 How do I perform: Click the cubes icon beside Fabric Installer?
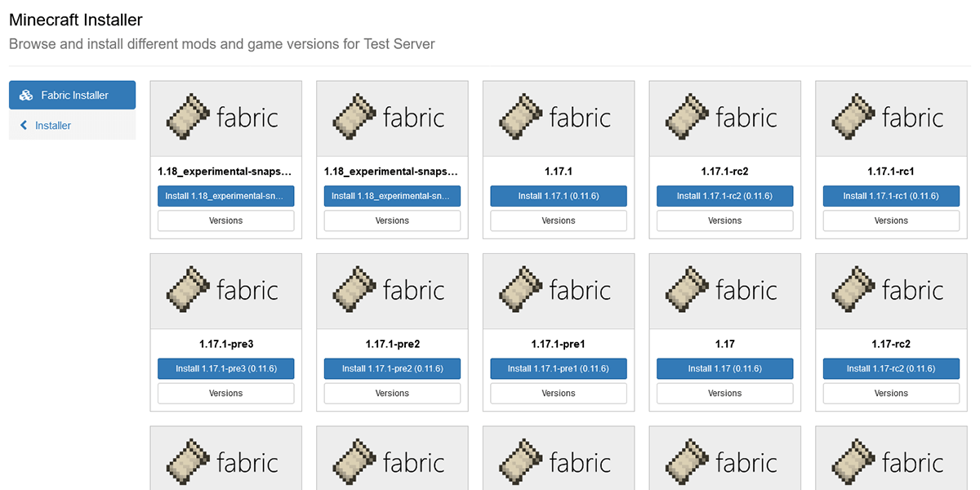click(x=26, y=95)
